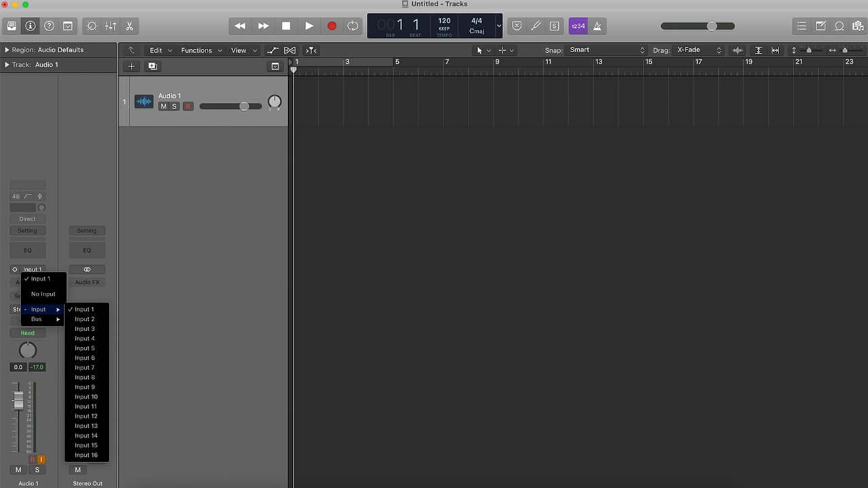Click the Replace mode icon in control bar

pos(517,26)
